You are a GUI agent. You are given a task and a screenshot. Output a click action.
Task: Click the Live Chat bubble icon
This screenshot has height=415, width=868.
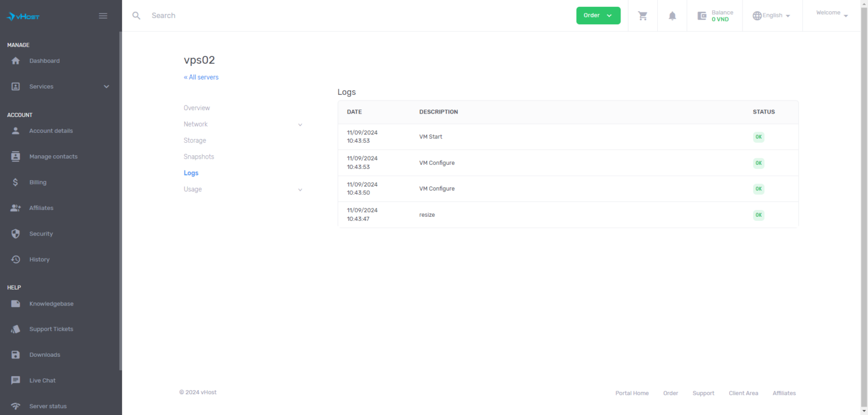[16, 381]
